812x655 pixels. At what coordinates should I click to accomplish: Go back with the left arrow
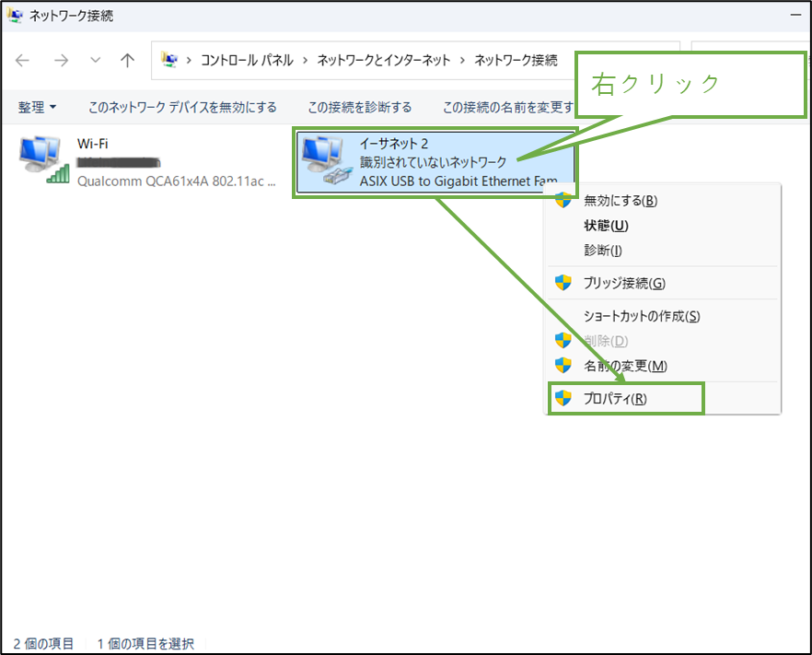[x=22, y=61]
